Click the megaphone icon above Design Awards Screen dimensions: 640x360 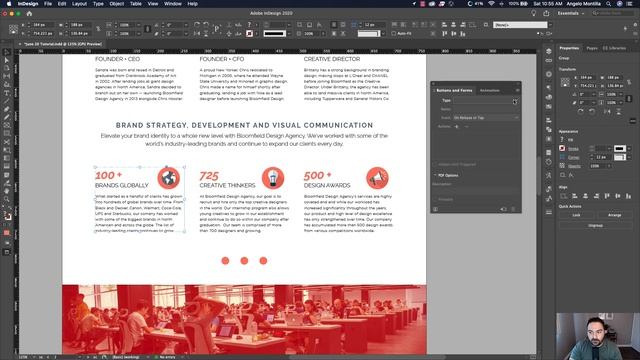click(x=377, y=178)
